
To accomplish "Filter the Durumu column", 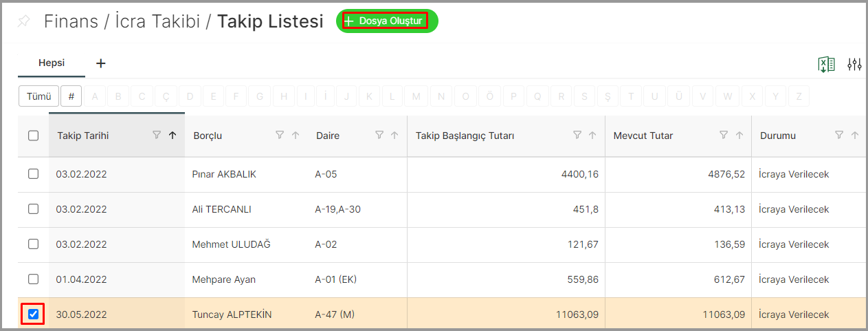I will tap(839, 136).
